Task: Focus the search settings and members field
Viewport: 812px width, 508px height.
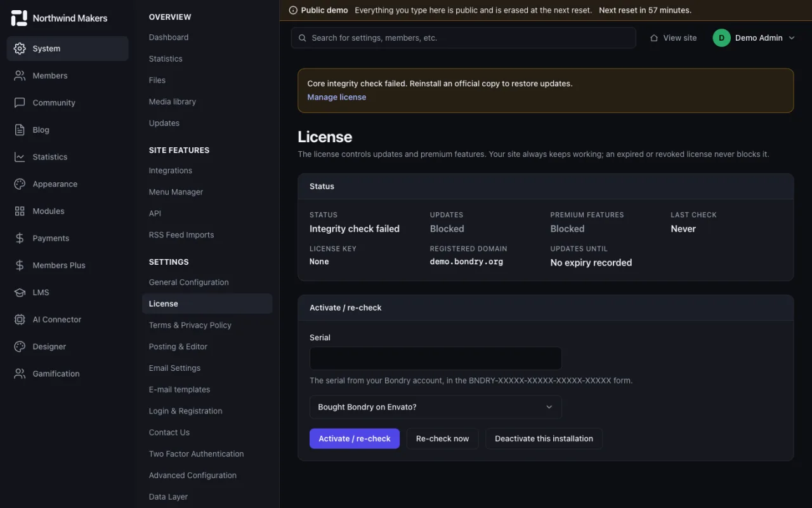Action: pyautogui.click(x=464, y=38)
